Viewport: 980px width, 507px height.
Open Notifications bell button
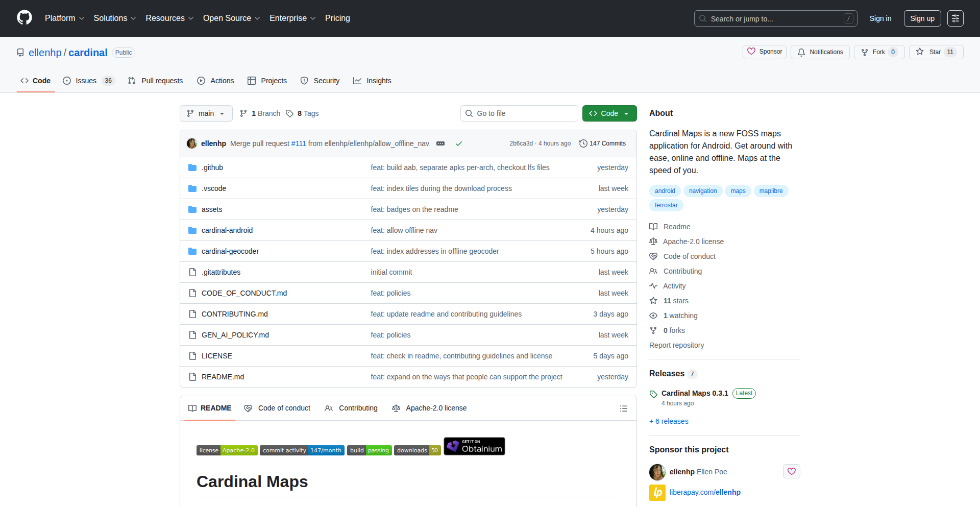820,52
